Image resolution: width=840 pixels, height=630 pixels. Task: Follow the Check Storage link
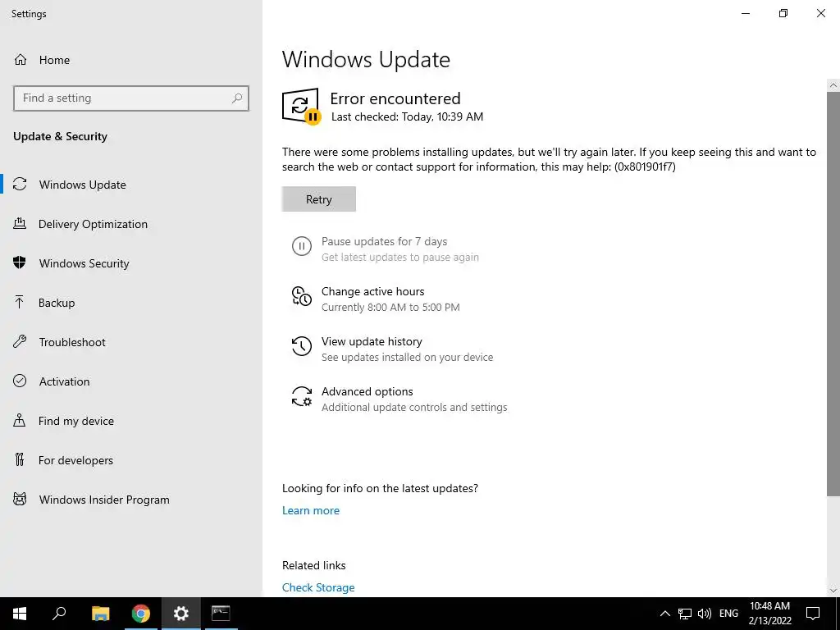[318, 587]
